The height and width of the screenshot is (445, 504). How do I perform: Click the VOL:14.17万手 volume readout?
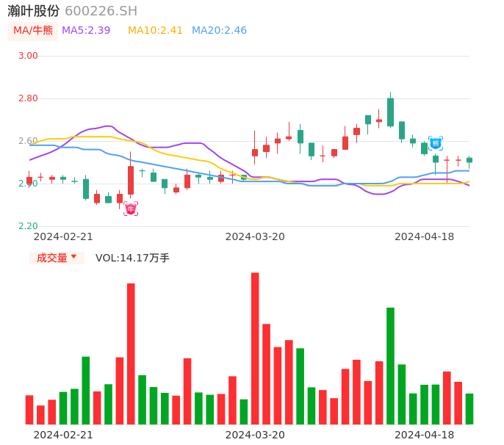(132, 258)
